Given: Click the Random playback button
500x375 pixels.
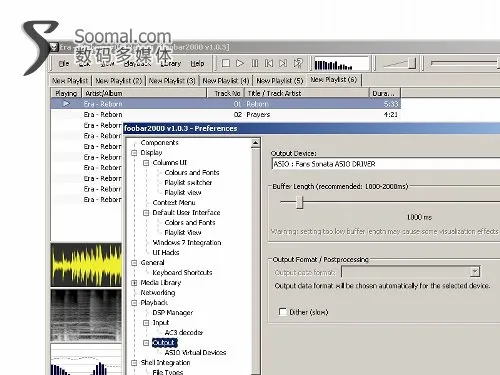Looking at the screenshot, I should pos(298,63).
